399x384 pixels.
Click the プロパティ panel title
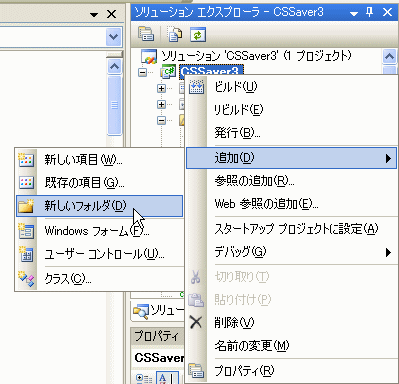tap(157, 336)
